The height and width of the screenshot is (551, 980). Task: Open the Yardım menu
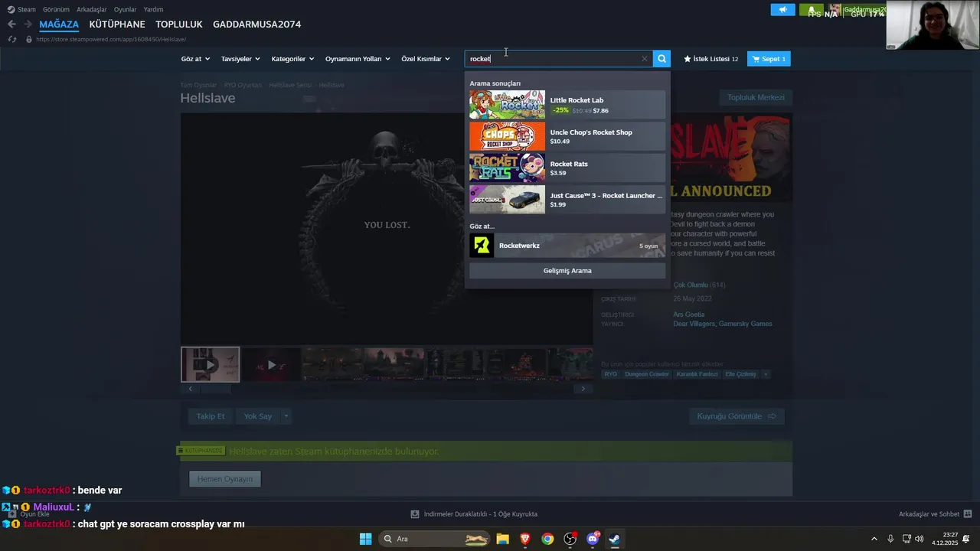(153, 10)
